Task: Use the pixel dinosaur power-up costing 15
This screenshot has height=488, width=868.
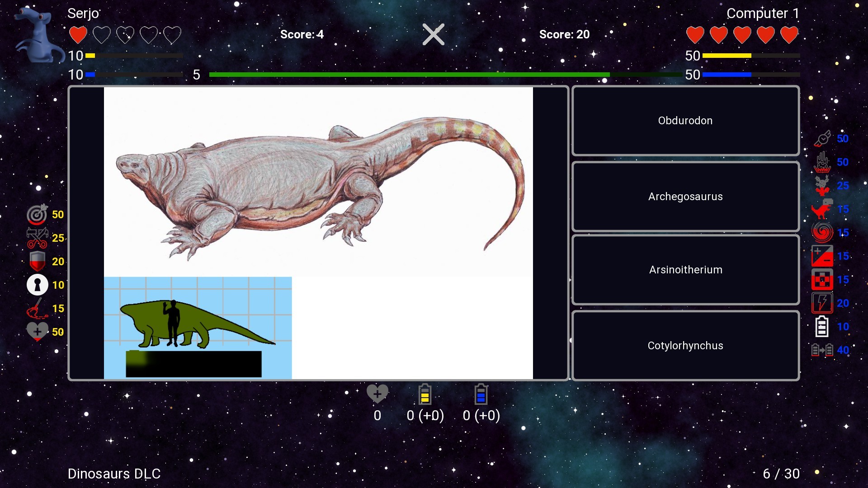Action: tap(823, 209)
